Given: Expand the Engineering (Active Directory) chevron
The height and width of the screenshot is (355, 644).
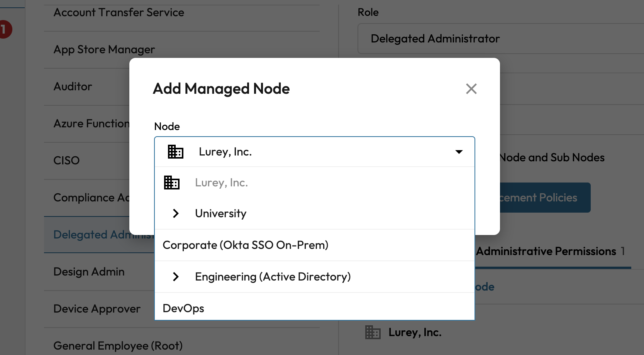Looking at the screenshot, I should [x=176, y=277].
